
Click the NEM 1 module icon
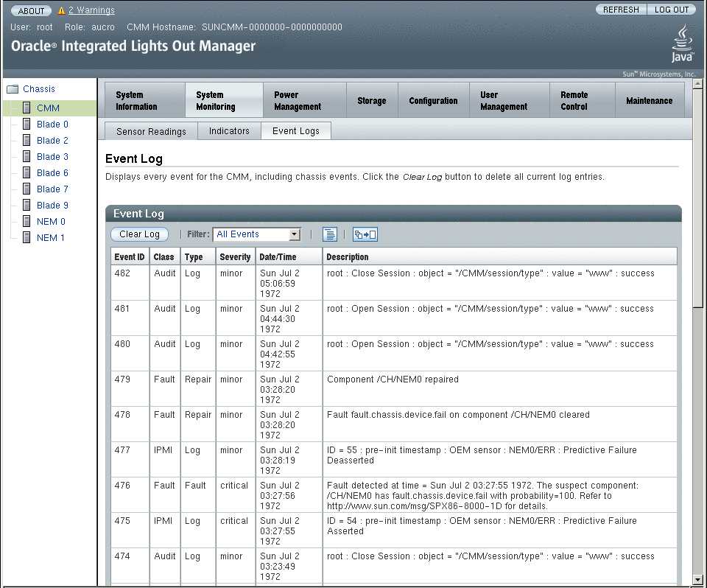click(27, 238)
